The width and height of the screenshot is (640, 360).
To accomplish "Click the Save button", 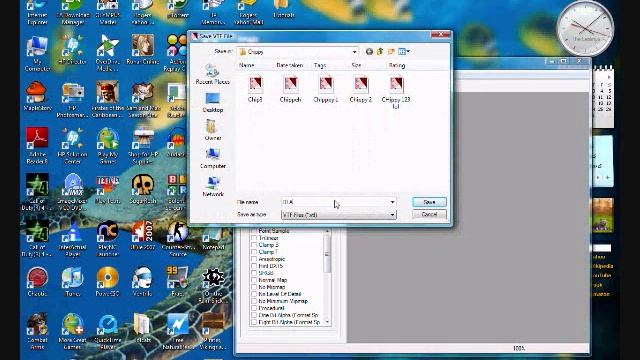I will (429, 202).
